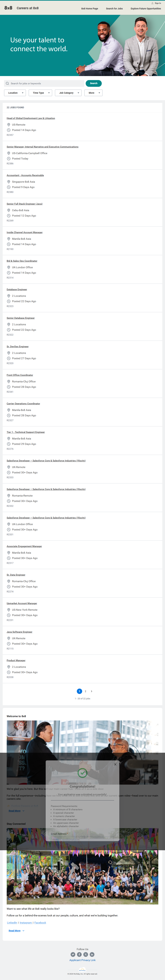165x980 pixels.
Task: Click the Sign In person icon
Action: click(x=152, y=3)
